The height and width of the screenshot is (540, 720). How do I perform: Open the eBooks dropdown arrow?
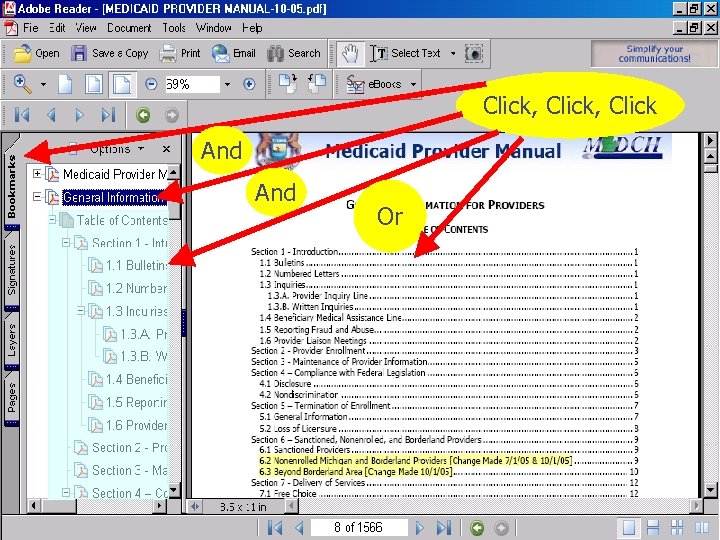(x=413, y=84)
